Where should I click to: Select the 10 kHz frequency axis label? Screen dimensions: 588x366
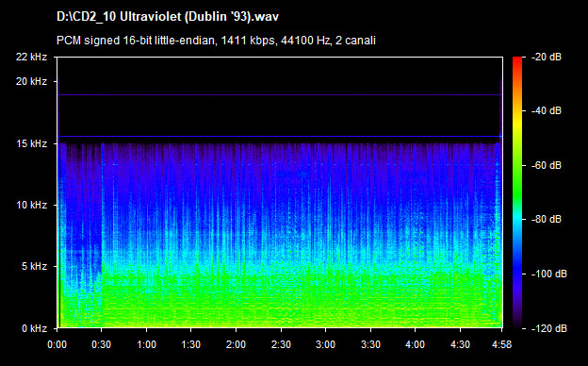pos(31,205)
